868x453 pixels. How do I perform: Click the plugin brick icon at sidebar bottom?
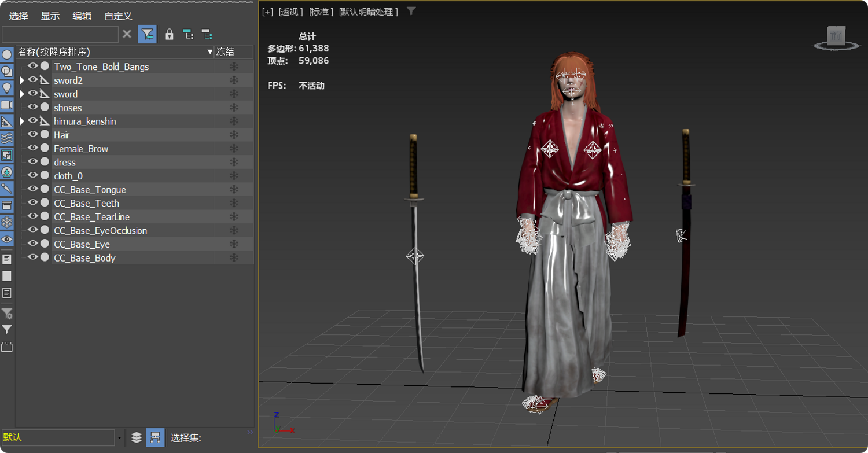(x=7, y=347)
